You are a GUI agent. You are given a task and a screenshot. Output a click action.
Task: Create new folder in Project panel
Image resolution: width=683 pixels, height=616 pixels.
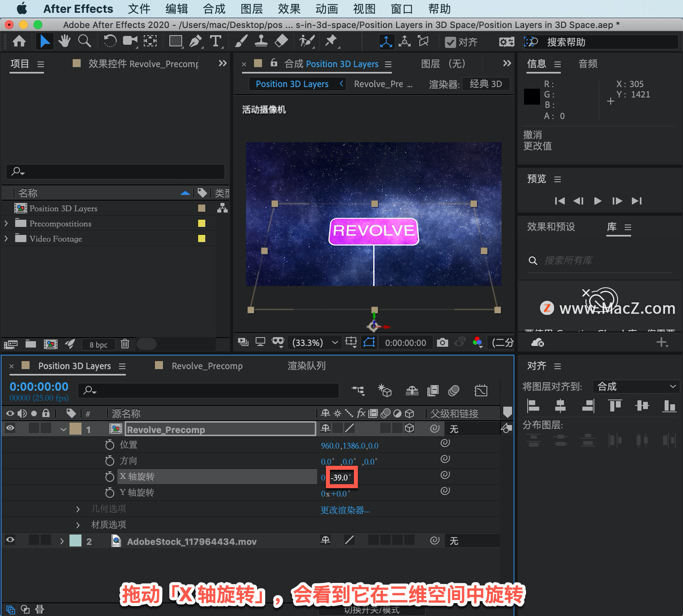point(31,344)
